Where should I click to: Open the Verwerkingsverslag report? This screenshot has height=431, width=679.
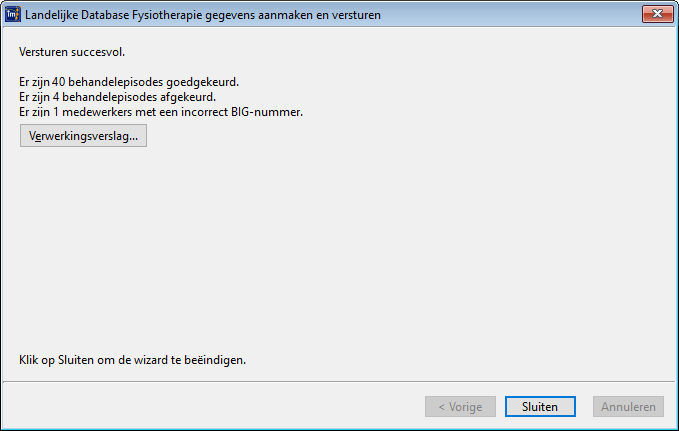83,136
